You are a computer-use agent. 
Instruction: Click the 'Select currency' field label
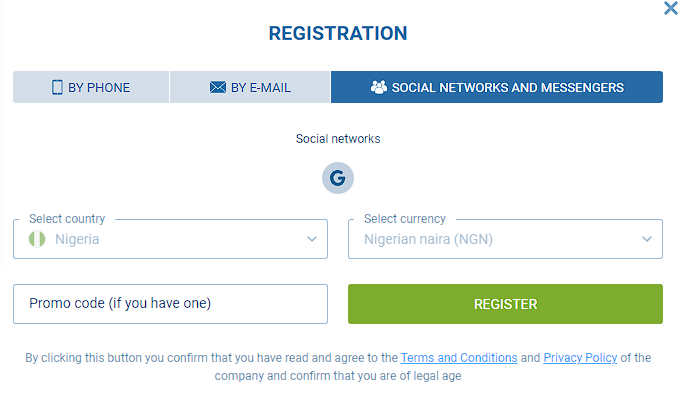point(405,219)
